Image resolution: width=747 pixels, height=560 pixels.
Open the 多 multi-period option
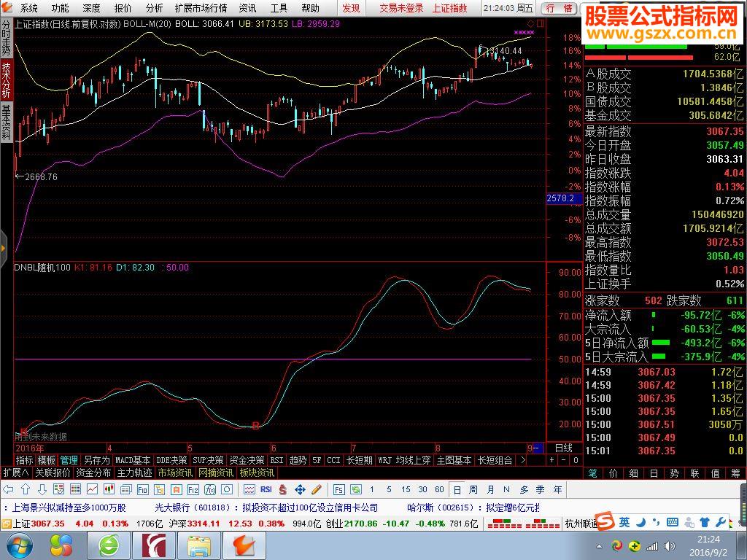coord(524,489)
